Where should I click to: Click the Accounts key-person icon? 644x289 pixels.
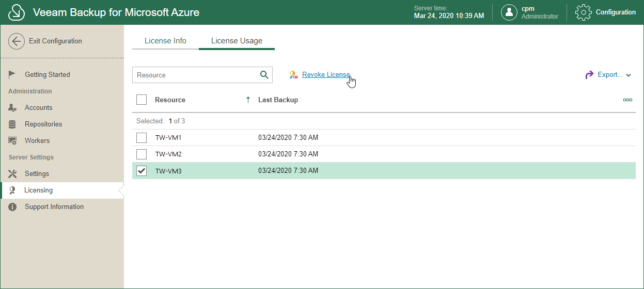tap(13, 107)
